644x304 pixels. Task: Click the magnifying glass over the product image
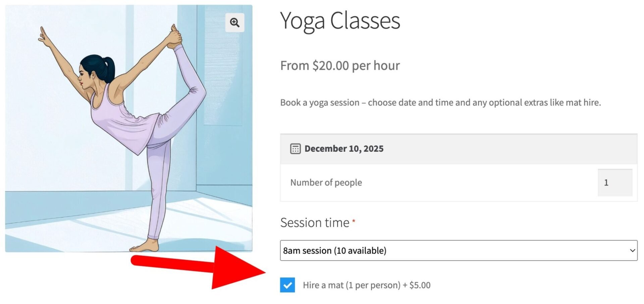[234, 22]
